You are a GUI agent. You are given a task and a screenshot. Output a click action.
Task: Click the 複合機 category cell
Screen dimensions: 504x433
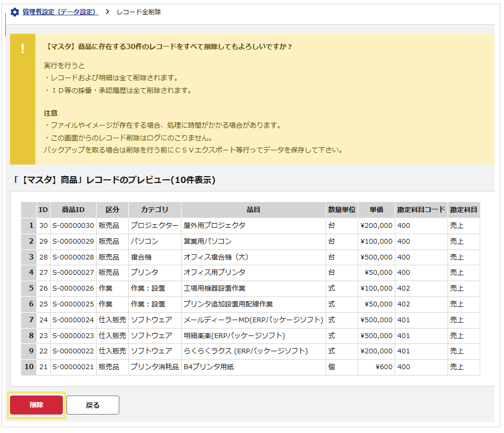click(x=155, y=257)
